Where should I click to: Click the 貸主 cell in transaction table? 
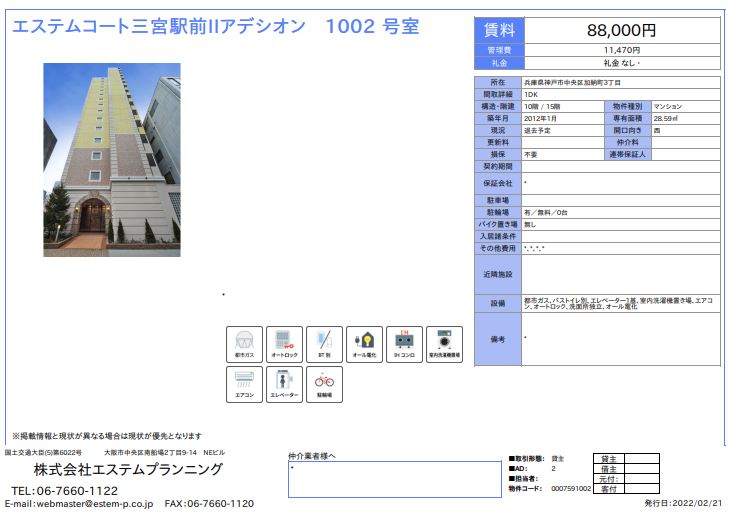tap(609, 459)
